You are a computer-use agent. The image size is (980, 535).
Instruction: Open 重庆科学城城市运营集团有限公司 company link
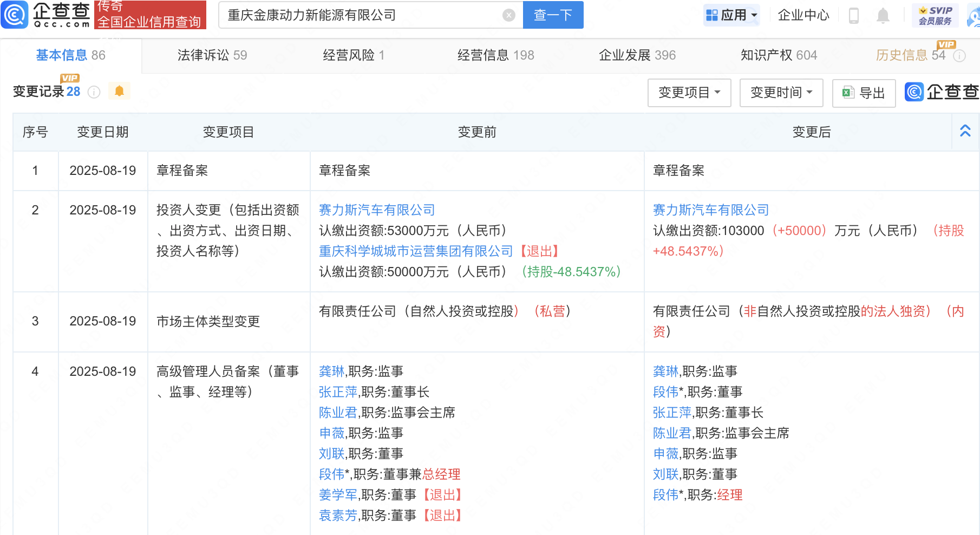[416, 251]
